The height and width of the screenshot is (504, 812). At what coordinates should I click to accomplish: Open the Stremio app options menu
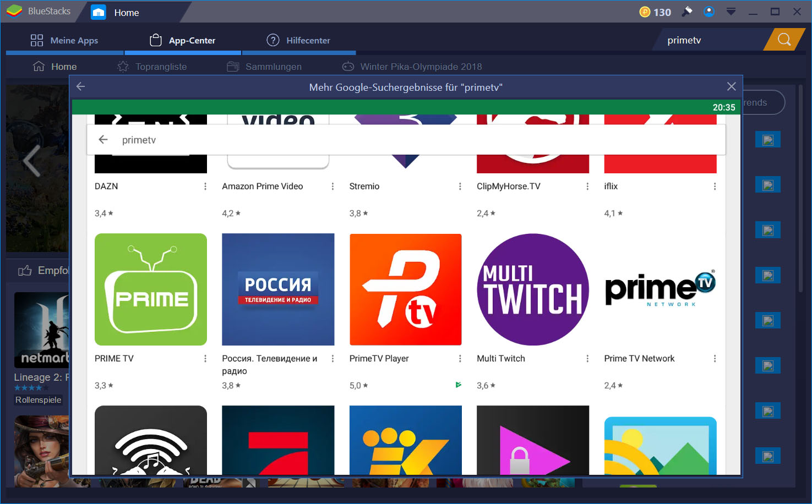point(460,187)
